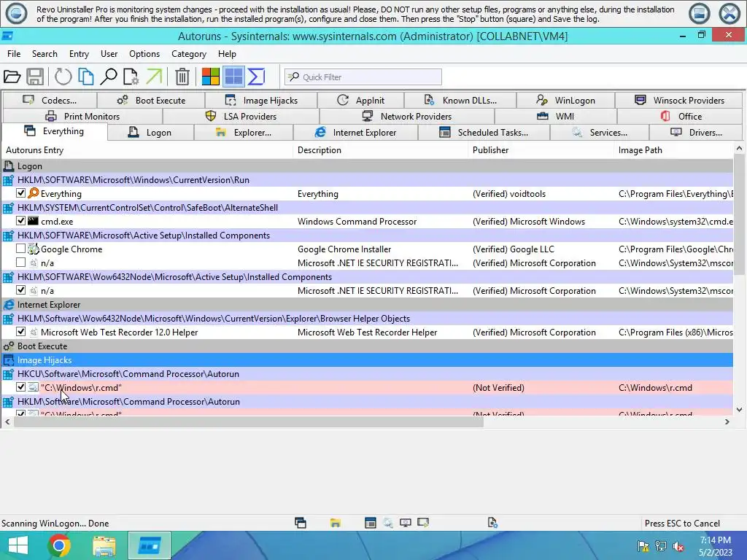Uncheck the Everything logon entry checkbox

click(20, 192)
